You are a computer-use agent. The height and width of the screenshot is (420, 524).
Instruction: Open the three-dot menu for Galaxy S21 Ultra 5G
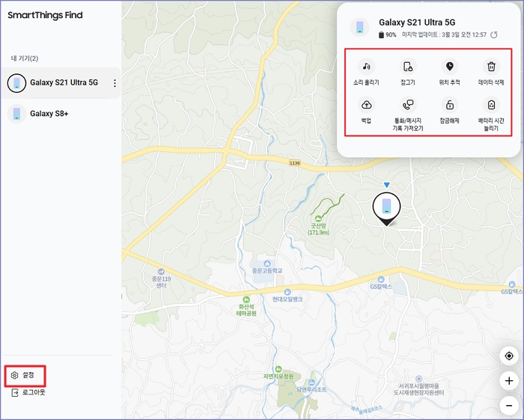[x=115, y=83]
